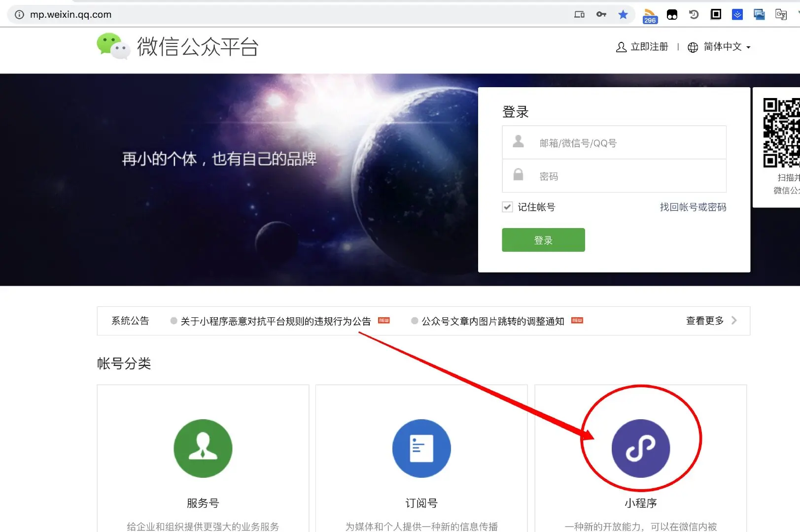Click the arrow next to 查看更多
This screenshot has width=800, height=532.
(x=734, y=321)
